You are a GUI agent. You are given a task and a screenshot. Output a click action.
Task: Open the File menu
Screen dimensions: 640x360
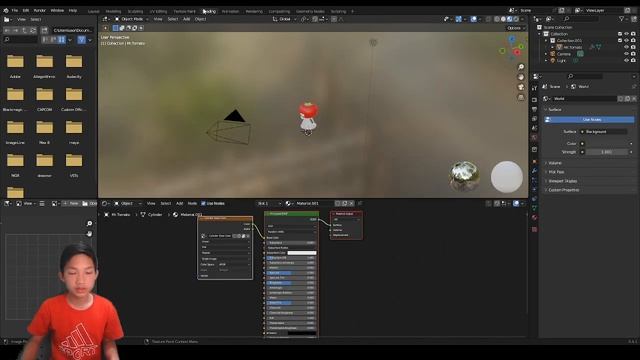[15, 11]
